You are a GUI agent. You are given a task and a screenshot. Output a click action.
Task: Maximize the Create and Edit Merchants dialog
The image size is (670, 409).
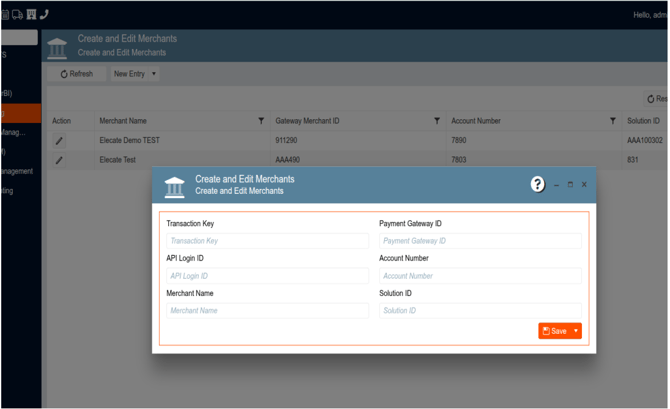tap(570, 185)
